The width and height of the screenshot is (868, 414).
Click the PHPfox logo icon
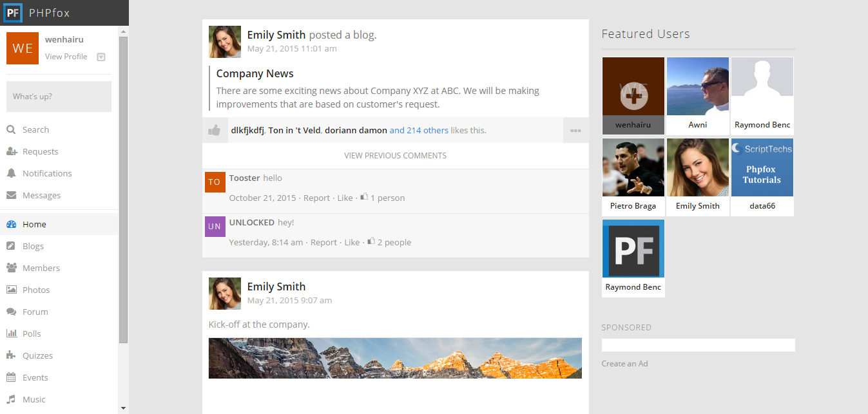tap(12, 12)
